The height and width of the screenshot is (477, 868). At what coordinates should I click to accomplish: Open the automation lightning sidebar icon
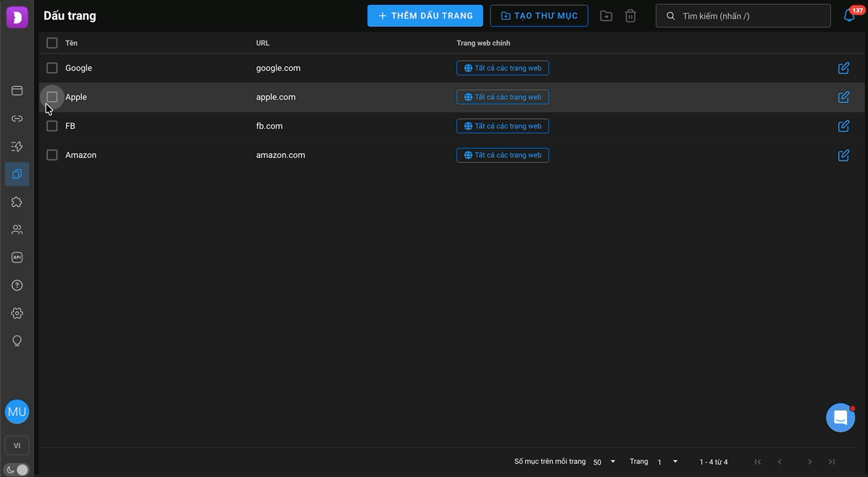[17, 146]
